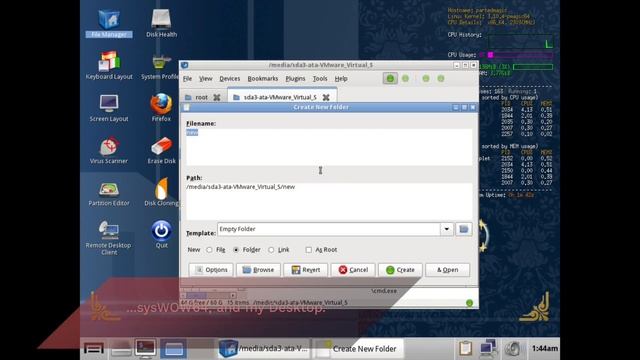
Task: Open Screen Layout from the desktop
Action: point(109,108)
